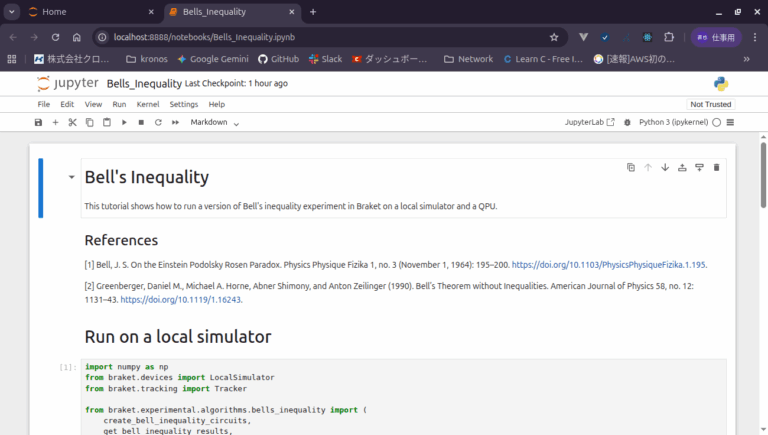Switch to the Home browser tab
This screenshot has width=768, height=435.
pos(91,12)
